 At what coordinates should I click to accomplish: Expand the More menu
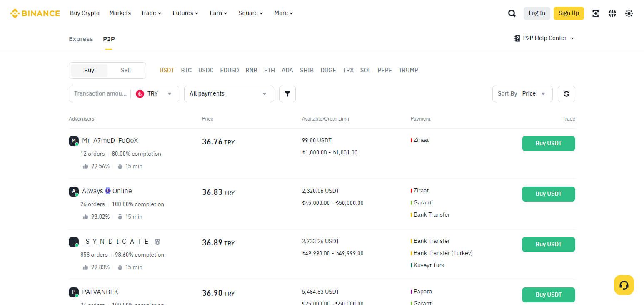coord(284,13)
